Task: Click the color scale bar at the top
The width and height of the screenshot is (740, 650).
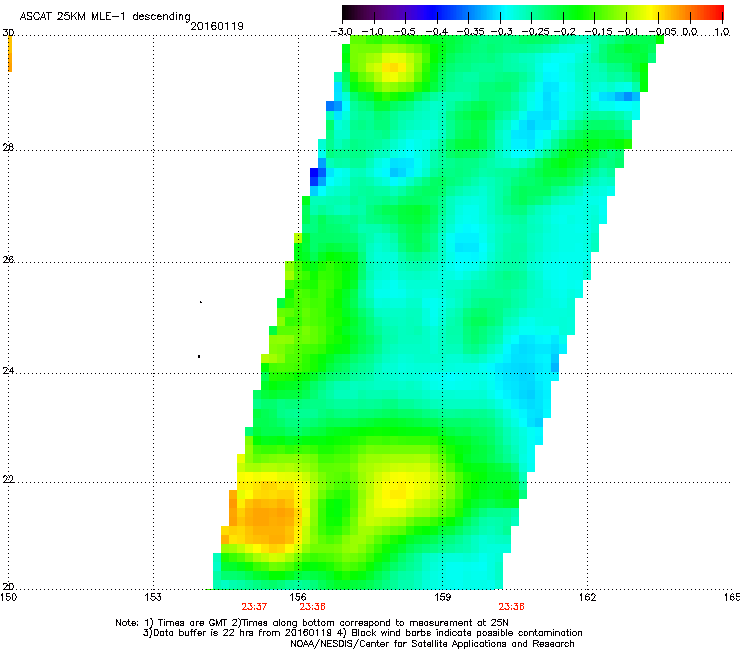Action: click(x=532, y=13)
